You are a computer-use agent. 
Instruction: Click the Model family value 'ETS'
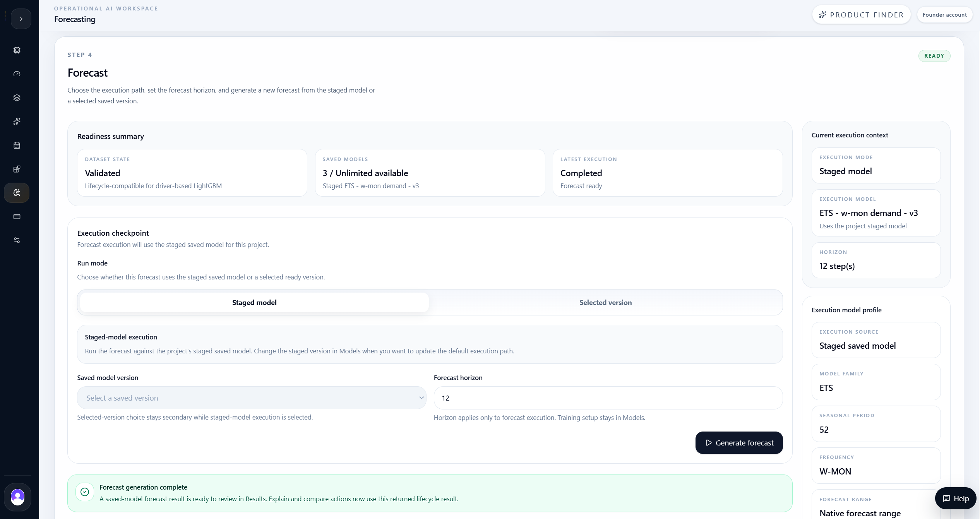826,388
